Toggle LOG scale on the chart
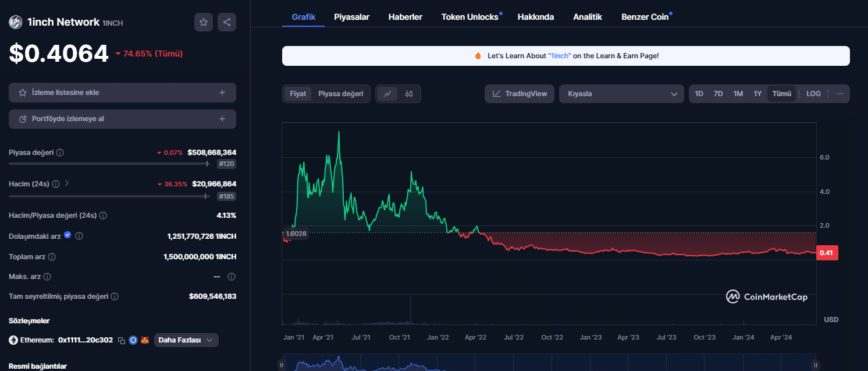Viewport: 868px width, 371px height. point(814,94)
